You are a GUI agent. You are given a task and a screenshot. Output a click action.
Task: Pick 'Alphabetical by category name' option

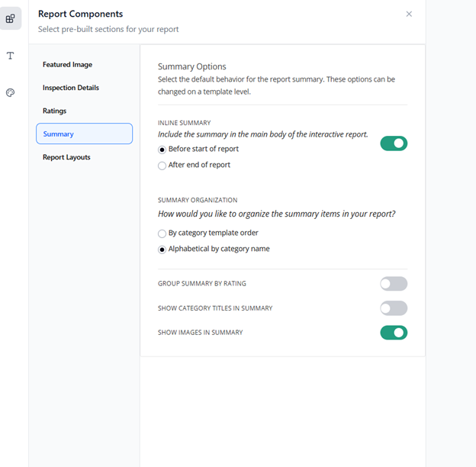pyautogui.click(x=162, y=250)
